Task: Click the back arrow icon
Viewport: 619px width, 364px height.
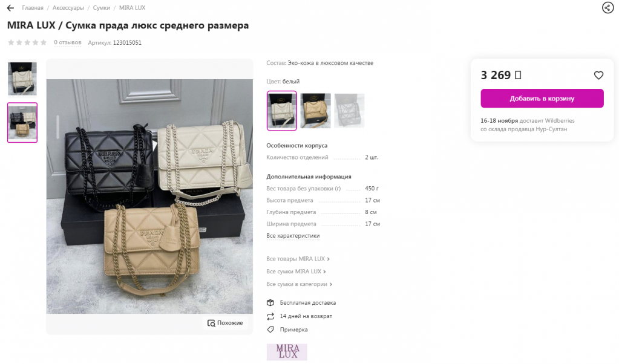Action: (x=11, y=8)
